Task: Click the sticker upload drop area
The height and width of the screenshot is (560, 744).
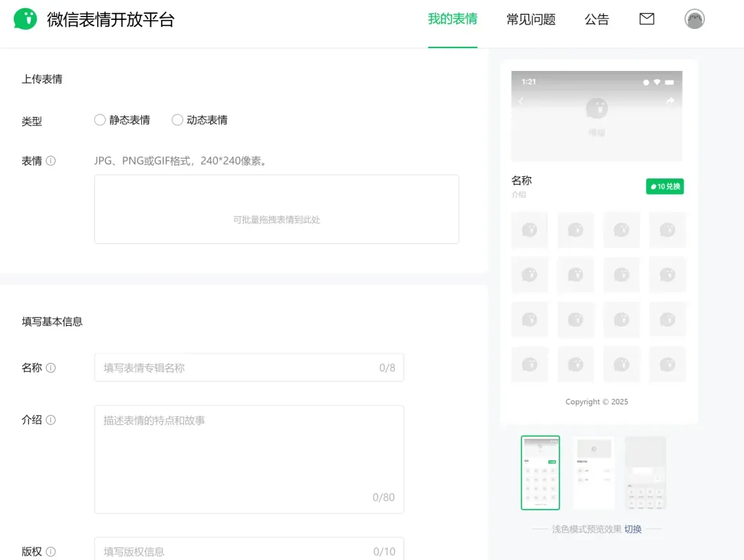Action: (x=276, y=209)
